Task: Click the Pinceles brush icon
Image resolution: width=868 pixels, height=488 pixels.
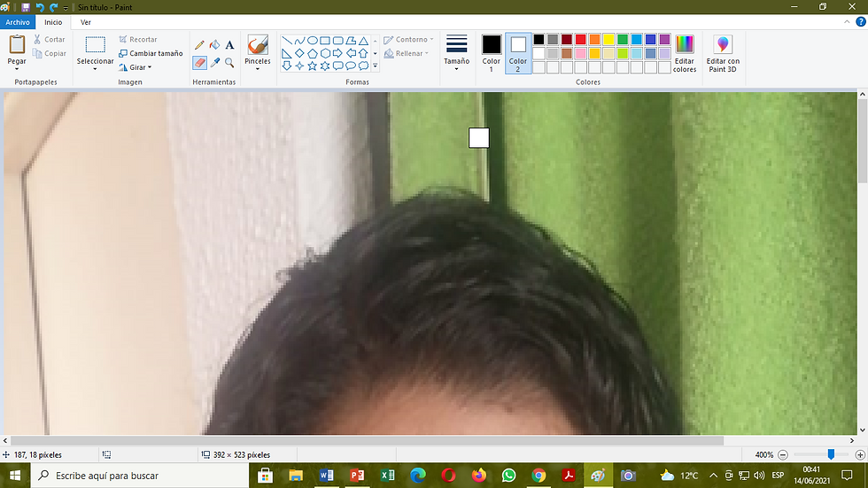Action: [258, 45]
